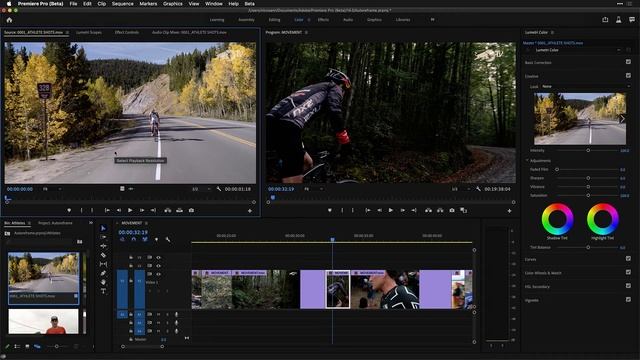The width and height of the screenshot is (640, 360).
Task: Toggle eye visibility of second video track
Action: (x=158, y=266)
